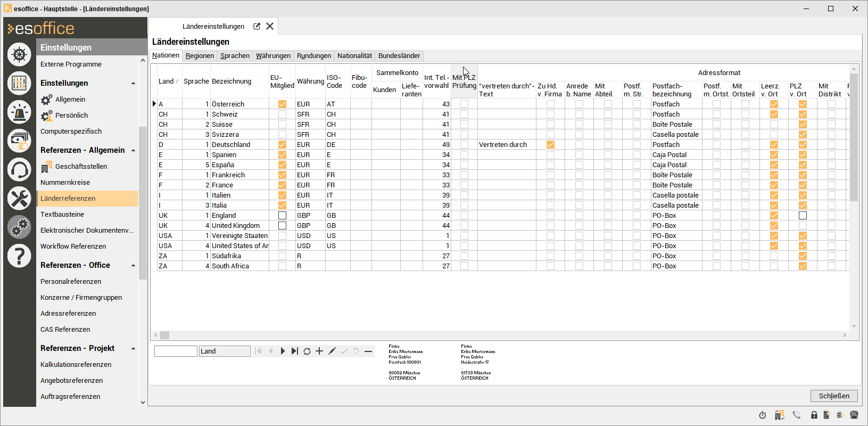
Task: Open the Bundesländer tab
Action: click(x=399, y=56)
